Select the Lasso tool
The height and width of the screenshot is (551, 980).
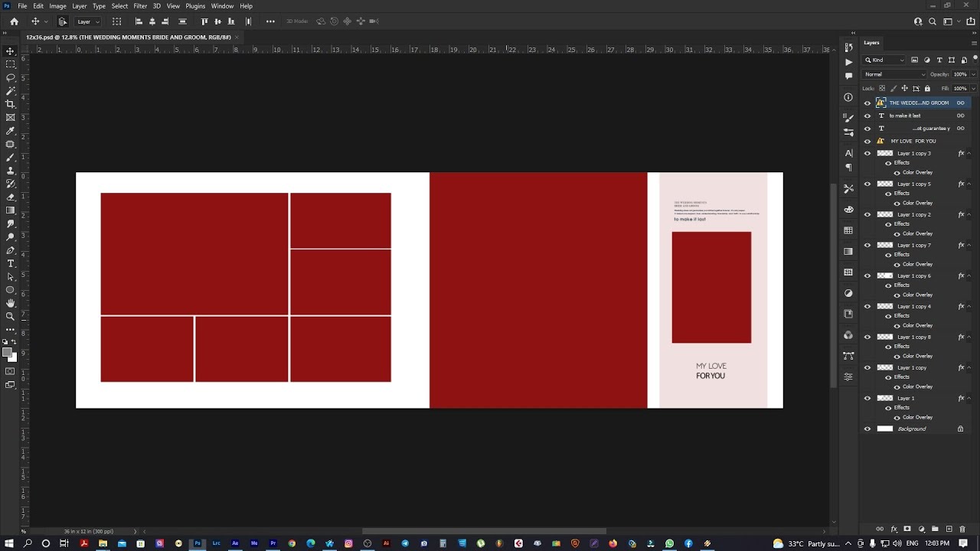pyautogui.click(x=10, y=78)
